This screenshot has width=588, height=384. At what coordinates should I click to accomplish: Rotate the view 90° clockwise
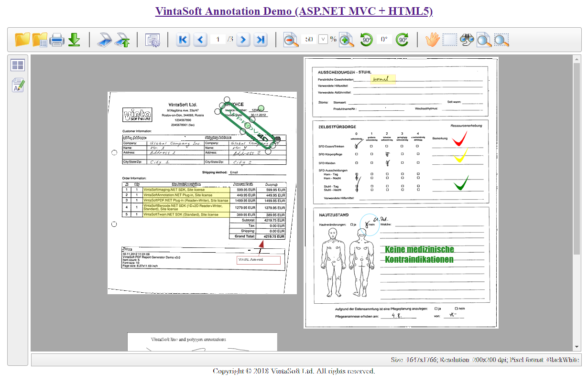(402, 40)
